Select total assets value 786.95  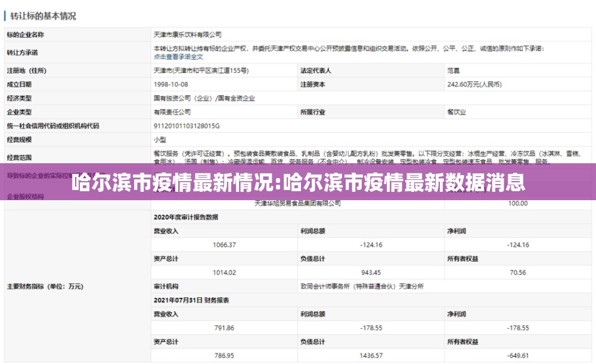(x=224, y=355)
